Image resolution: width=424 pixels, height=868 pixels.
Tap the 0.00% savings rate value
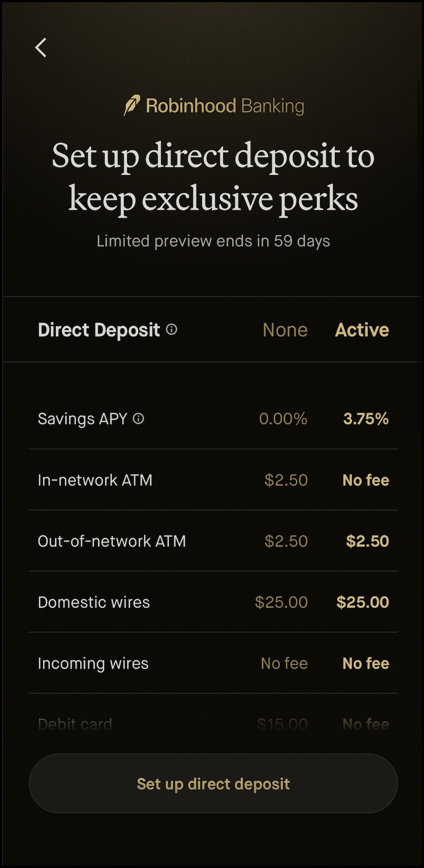click(283, 419)
